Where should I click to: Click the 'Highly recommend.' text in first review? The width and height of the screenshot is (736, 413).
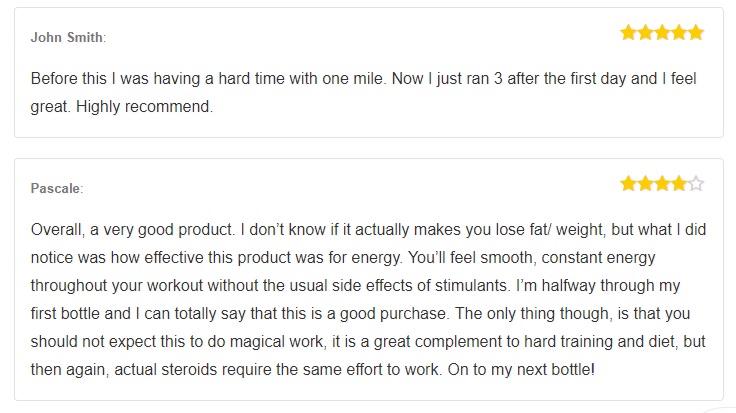tap(144, 107)
